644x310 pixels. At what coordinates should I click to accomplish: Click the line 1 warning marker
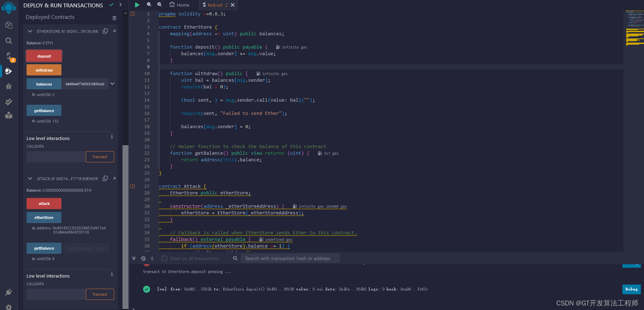133,14
